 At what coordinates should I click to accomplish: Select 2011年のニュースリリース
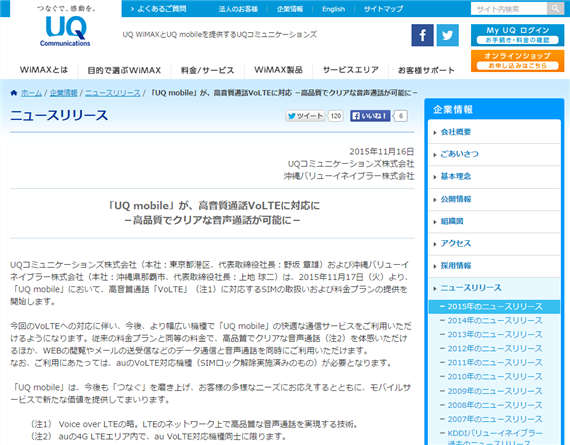[494, 363]
